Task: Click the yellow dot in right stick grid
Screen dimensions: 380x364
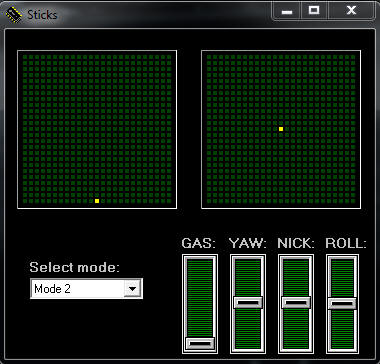Action: (x=281, y=129)
